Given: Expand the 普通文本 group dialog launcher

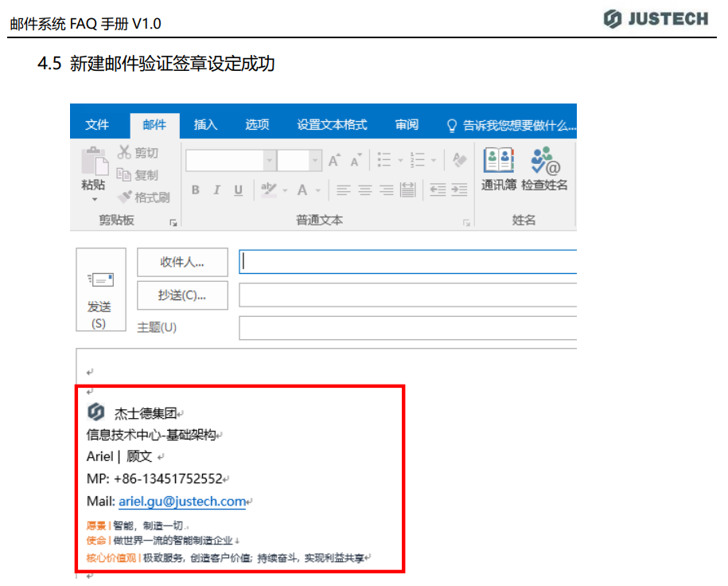Looking at the screenshot, I should pos(466,223).
